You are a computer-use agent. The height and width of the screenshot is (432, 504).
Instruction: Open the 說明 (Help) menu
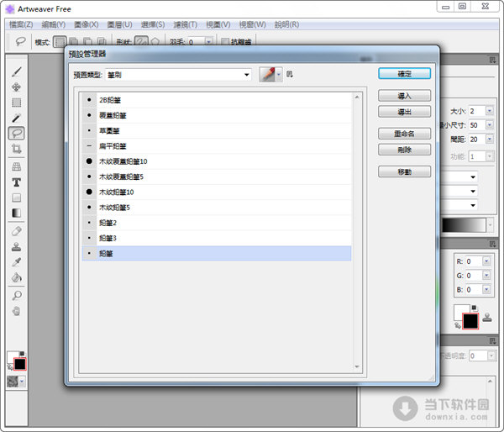286,24
